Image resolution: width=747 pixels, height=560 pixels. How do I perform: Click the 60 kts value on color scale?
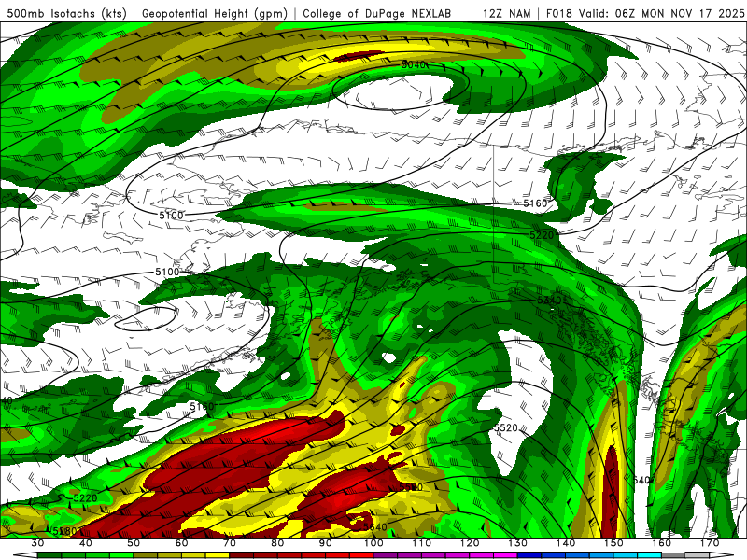[x=181, y=543]
